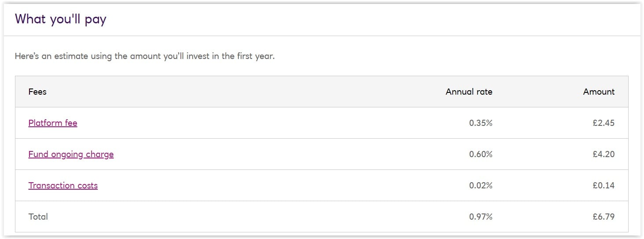Screen dimensions: 644x239
Task: Select the 0.60% fund charge rate
Action: pos(481,154)
